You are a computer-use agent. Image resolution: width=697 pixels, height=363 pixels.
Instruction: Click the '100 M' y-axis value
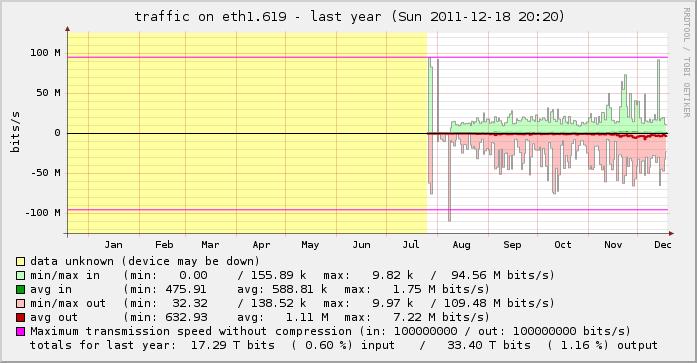(x=45, y=53)
